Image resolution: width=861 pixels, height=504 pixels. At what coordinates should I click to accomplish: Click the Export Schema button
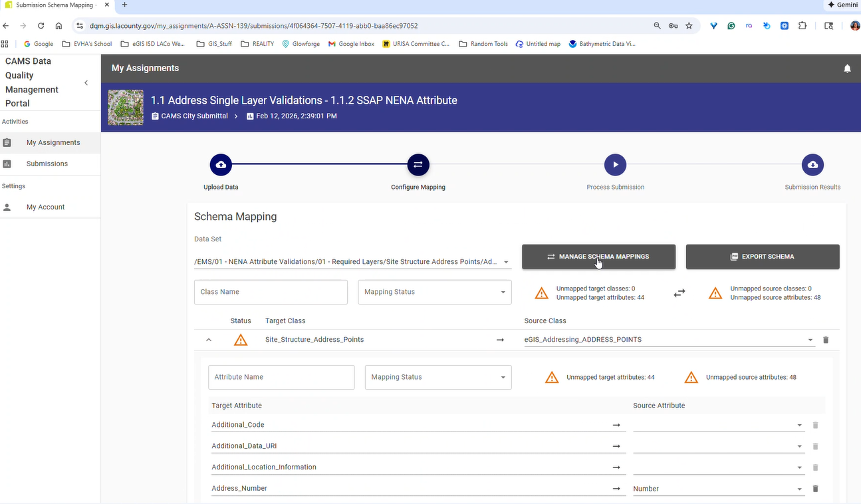[762, 257]
